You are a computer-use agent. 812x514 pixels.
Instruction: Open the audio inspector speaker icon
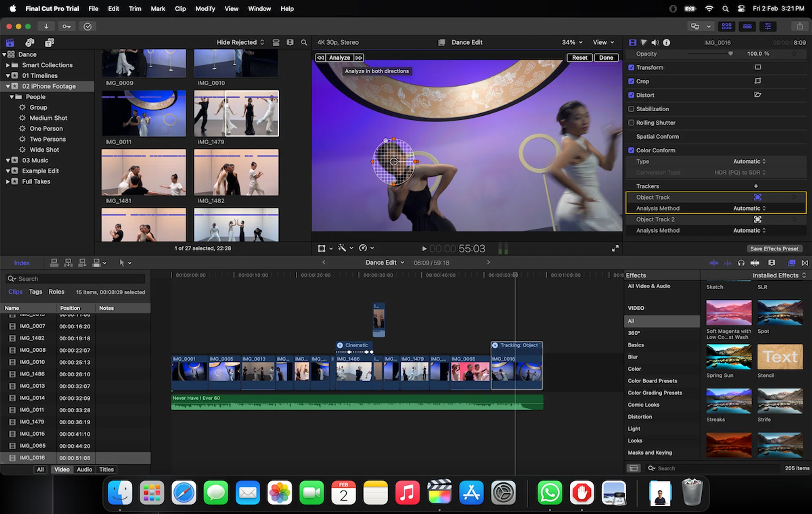click(655, 42)
